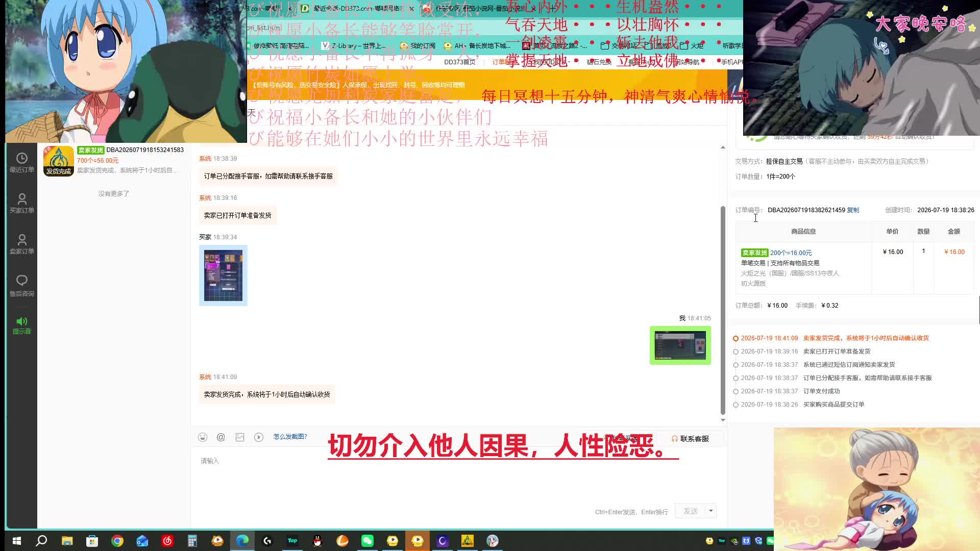
Task: Open the 买家订单 buyer orders sidebar item
Action: tap(21, 204)
